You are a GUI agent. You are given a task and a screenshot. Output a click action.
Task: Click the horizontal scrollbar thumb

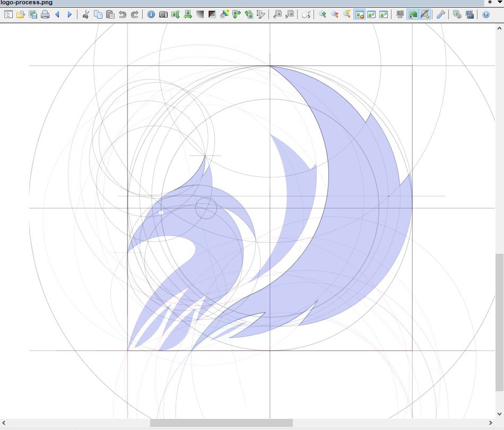pyautogui.click(x=221, y=423)
